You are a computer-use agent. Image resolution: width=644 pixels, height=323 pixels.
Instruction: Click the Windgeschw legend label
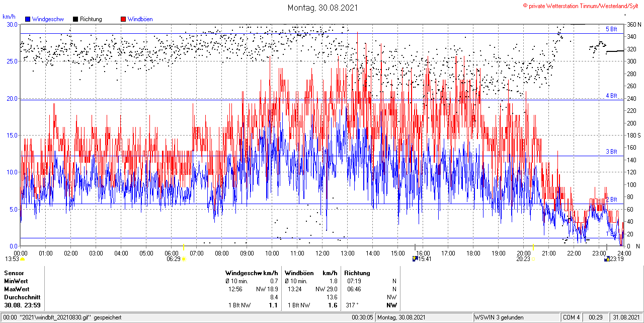[48, 19]
